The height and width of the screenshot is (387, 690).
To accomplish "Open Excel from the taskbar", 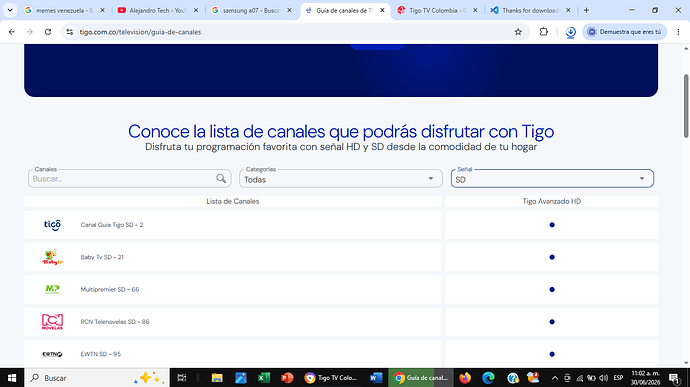I will pyautogui.click(x=264, y=378).
